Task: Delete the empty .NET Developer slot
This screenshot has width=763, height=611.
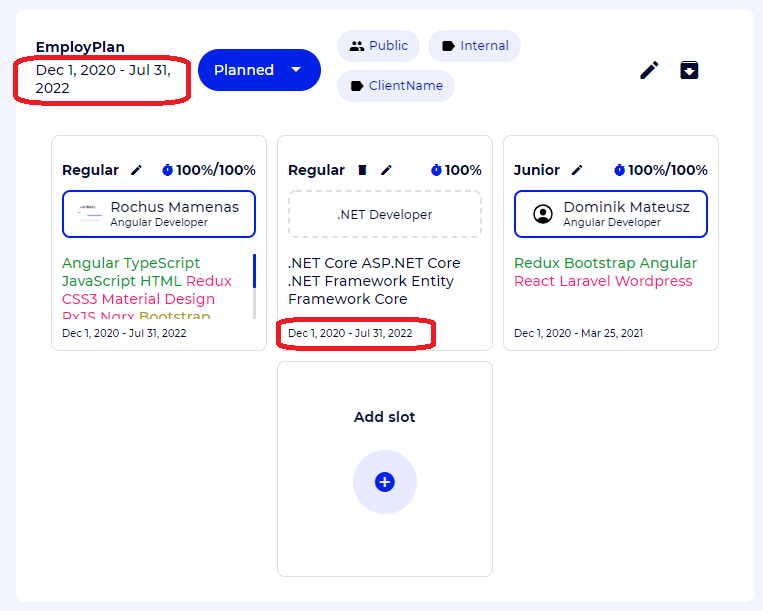Action: [x=362, y=170]
